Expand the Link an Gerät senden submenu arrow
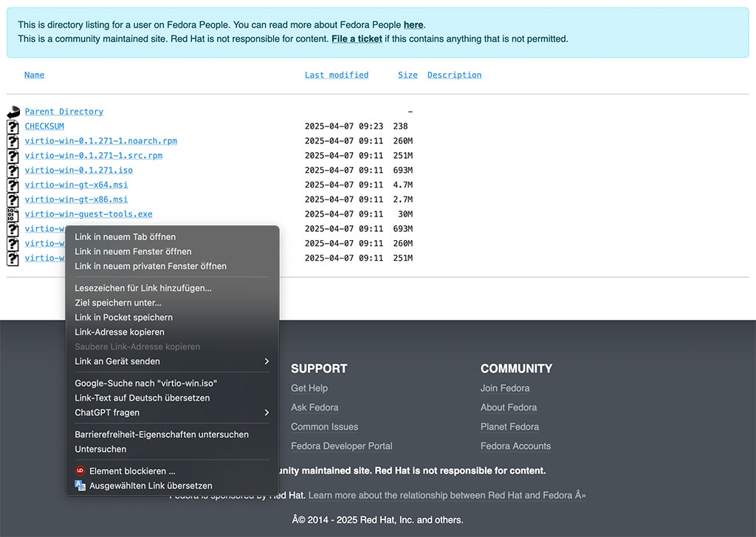 pyautogui.click(x=267, y=361)
